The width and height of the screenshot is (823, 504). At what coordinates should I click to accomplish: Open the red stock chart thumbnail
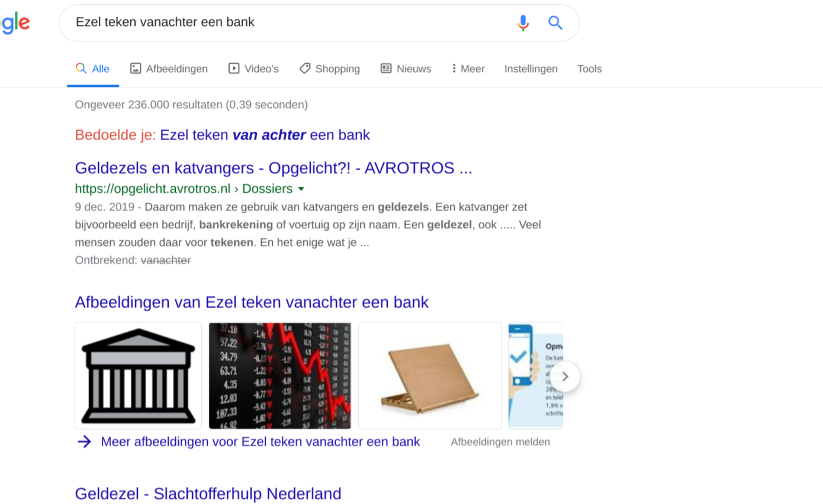(279, 376)
